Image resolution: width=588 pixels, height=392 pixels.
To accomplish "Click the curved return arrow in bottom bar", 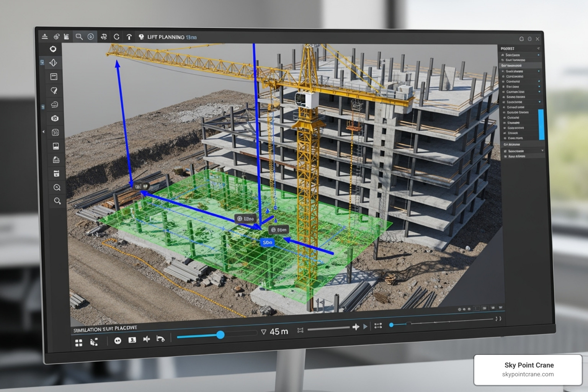I will click(x=160, y=338).
